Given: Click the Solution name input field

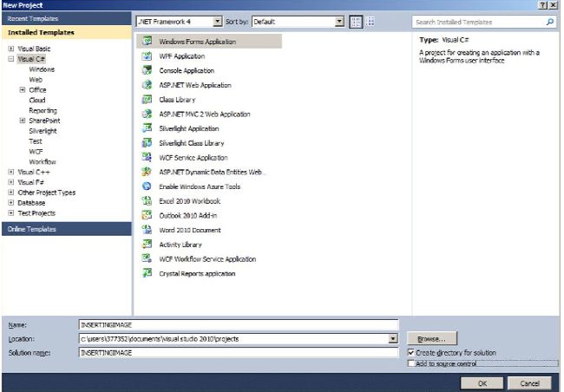Looking at the screenshot, I should tap(239, 352).
